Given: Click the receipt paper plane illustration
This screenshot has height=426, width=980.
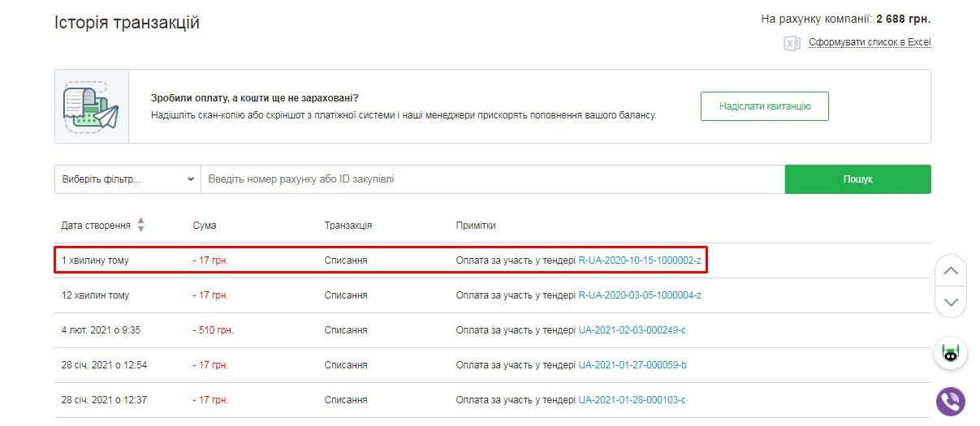Looking at the screenshot, I should pyautogui.click(x=91, y=106).
